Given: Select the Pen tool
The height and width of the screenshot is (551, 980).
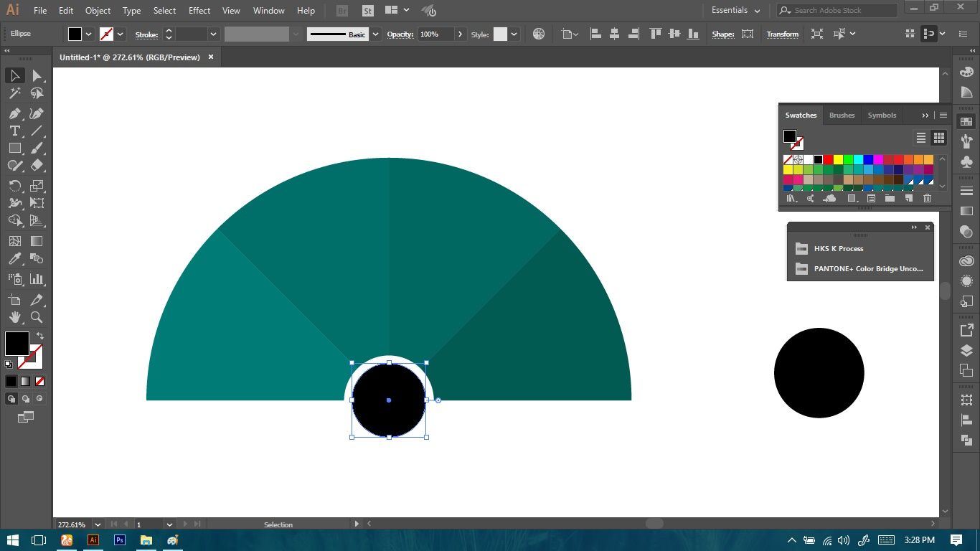Looking at the screenshot, I should point(14,113).
